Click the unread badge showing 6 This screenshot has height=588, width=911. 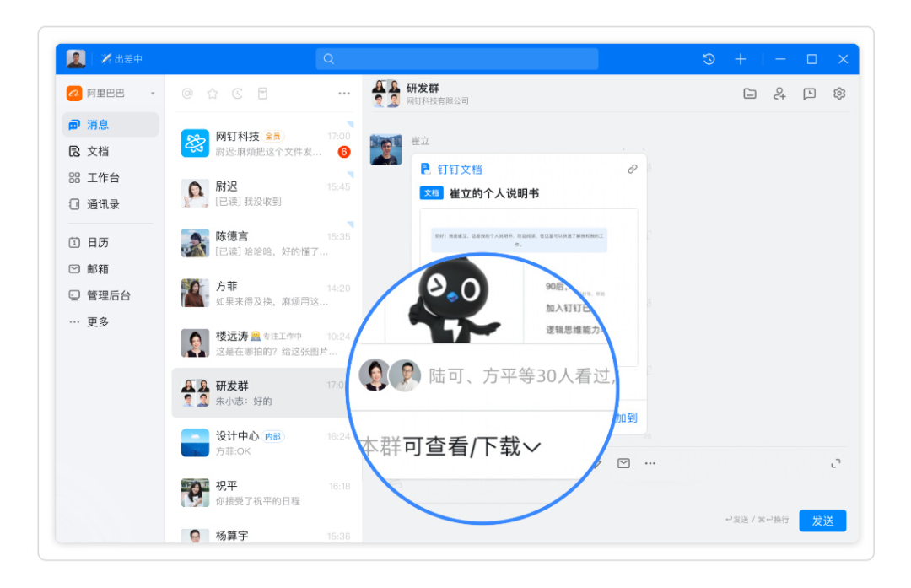pos(344,152)
